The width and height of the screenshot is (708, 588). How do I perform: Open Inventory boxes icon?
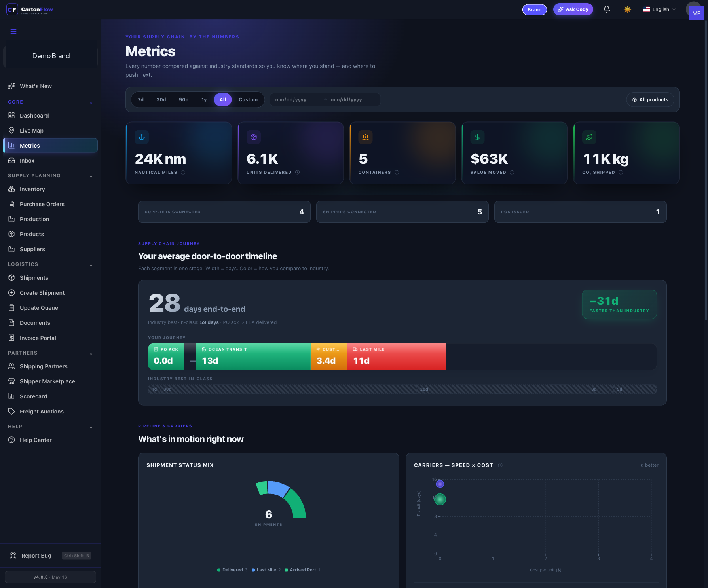(11, 189)
